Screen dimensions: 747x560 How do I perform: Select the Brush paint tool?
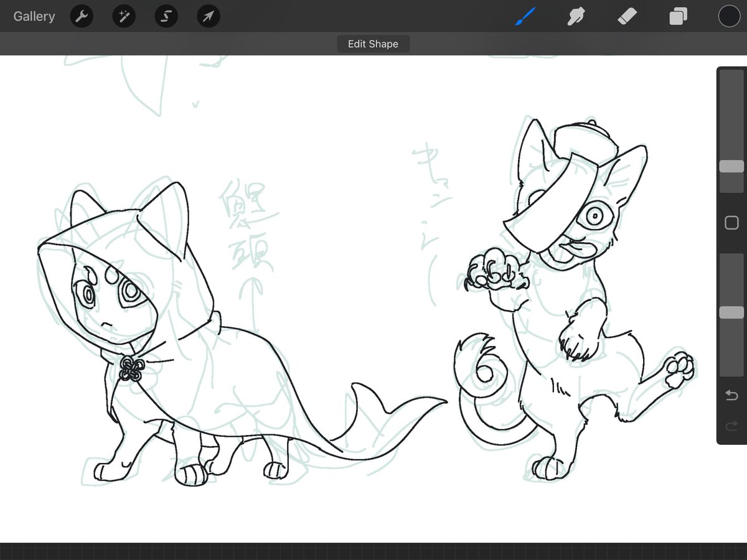pyautogui.click(x=525, y=16)
